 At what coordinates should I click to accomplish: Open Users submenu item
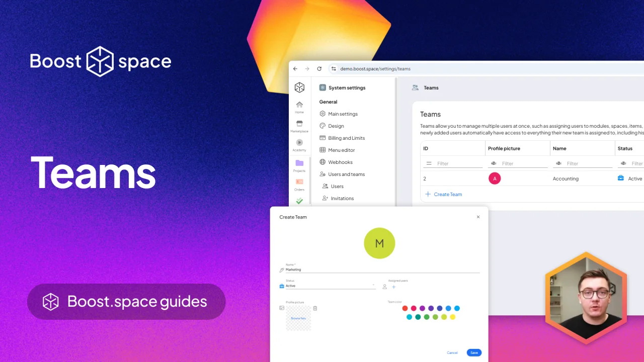pos(333,186)
